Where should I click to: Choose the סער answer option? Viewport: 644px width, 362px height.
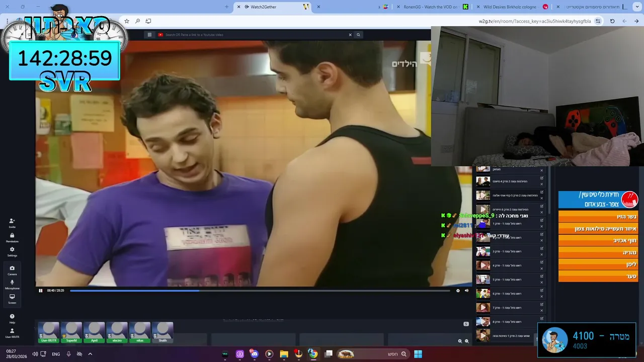pyautogui.click(x=598, y=277)
